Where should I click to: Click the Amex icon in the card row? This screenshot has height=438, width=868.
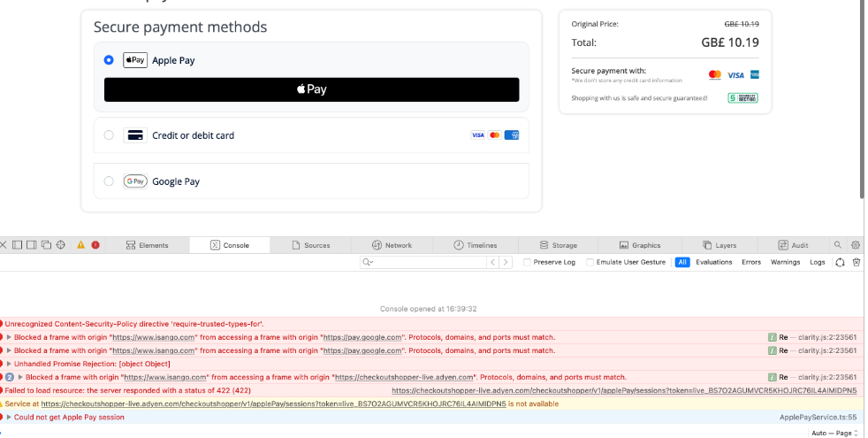[512, 135]
